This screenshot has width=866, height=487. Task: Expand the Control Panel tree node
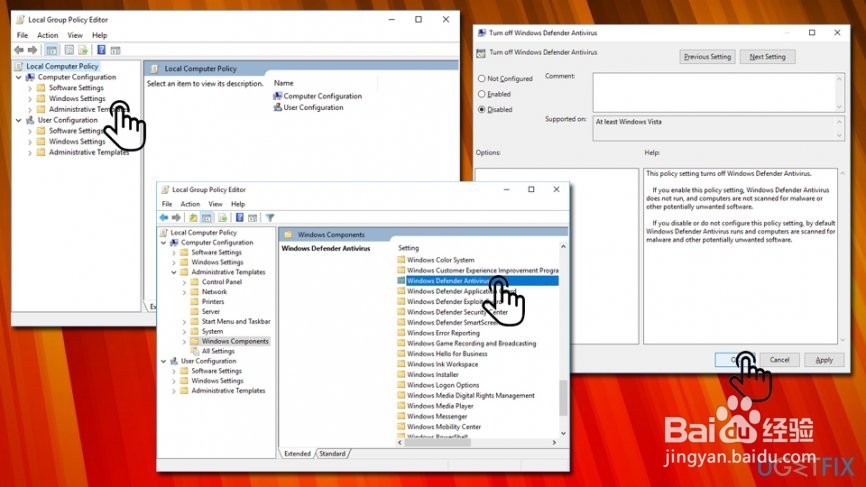coord(184,282)
